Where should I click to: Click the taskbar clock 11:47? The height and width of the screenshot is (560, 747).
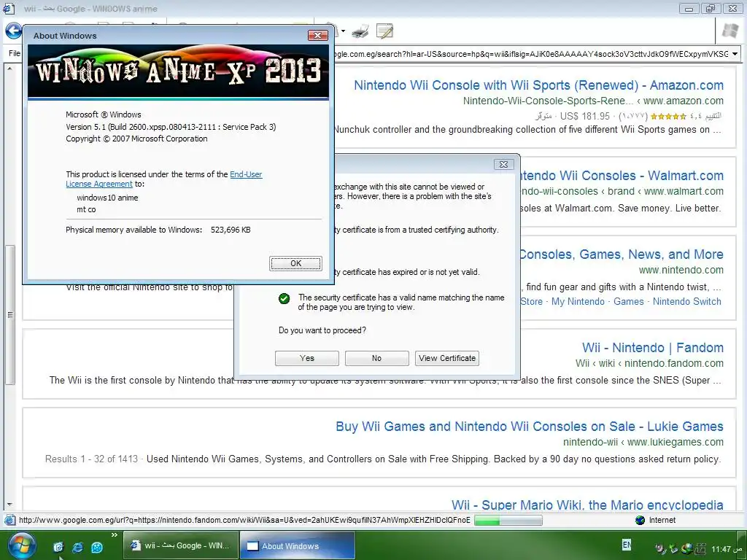(728, 549)
